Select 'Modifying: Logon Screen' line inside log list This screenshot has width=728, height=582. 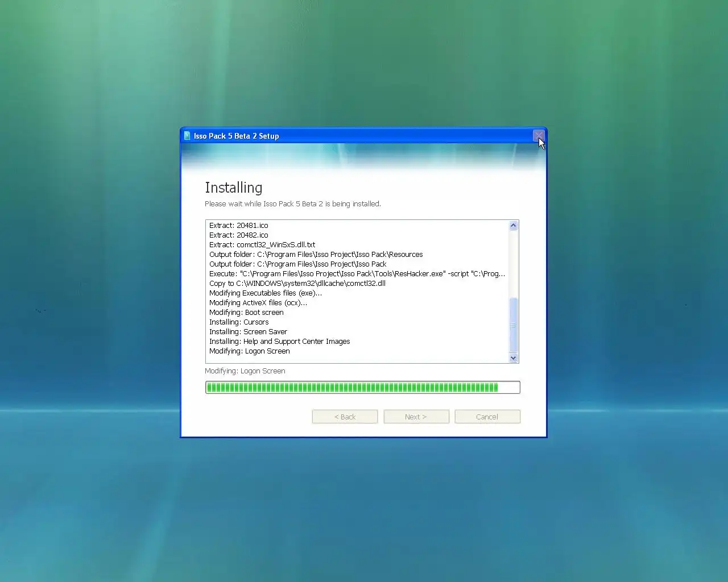[x=250, y=351]
